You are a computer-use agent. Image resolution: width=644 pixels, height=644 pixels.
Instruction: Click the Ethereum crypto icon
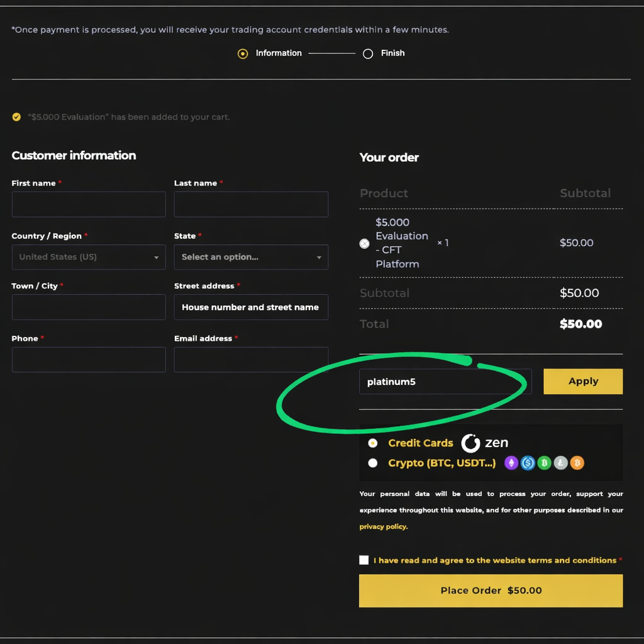pos(511,464)
